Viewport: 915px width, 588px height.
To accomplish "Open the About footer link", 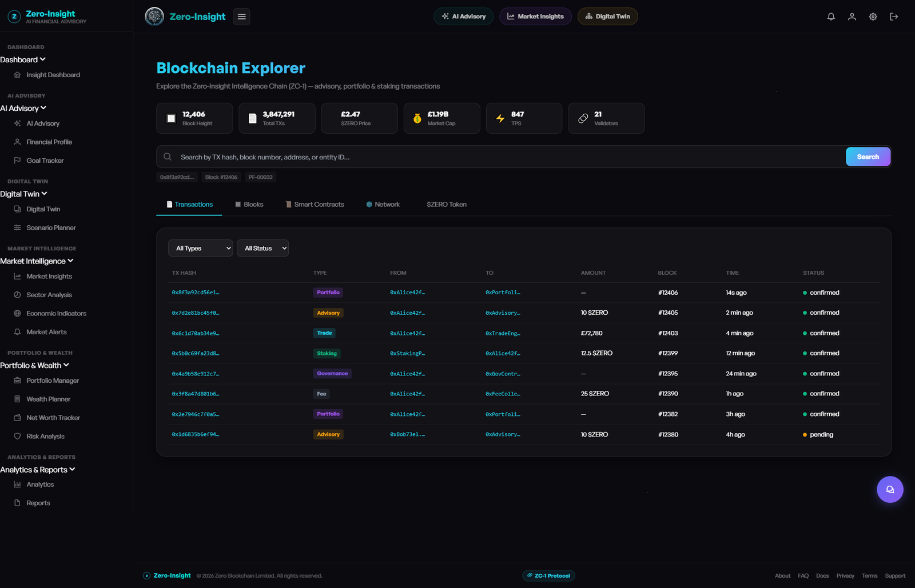I will click(x=782, y=576).
